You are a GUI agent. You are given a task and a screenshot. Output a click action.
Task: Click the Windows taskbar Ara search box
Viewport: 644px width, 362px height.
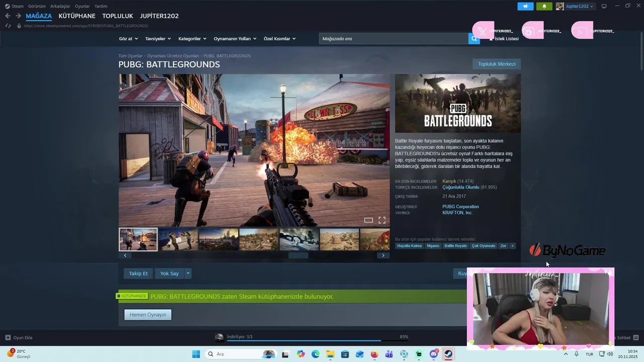tap(240, 354)
